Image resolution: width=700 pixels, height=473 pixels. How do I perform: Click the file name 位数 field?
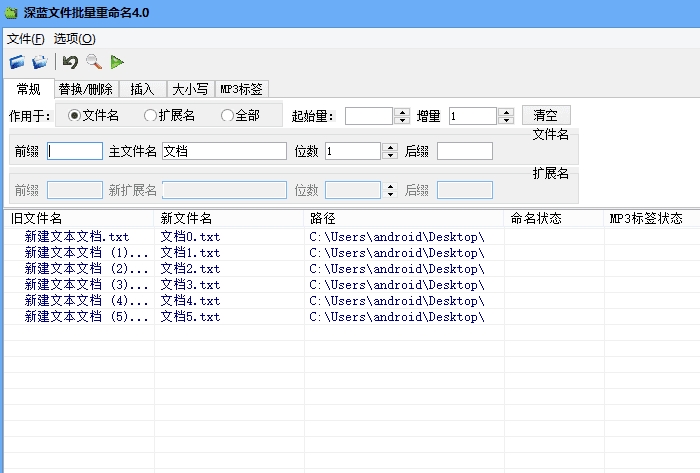tap(353, 151)
